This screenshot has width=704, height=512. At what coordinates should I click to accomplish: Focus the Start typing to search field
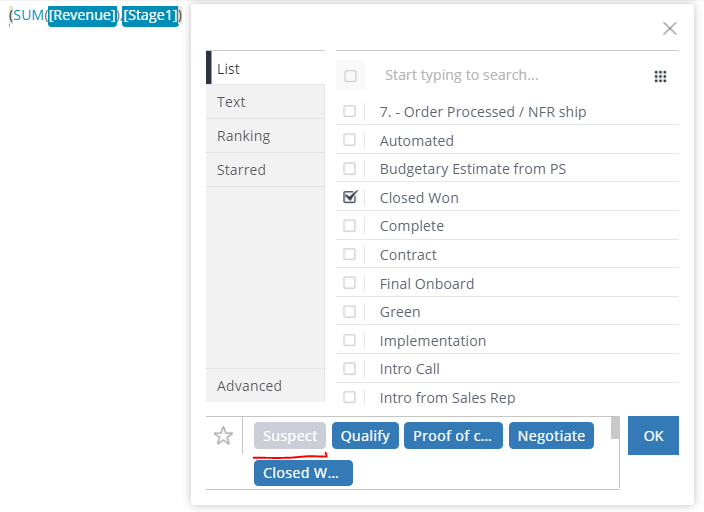click(x=512, y=75)
